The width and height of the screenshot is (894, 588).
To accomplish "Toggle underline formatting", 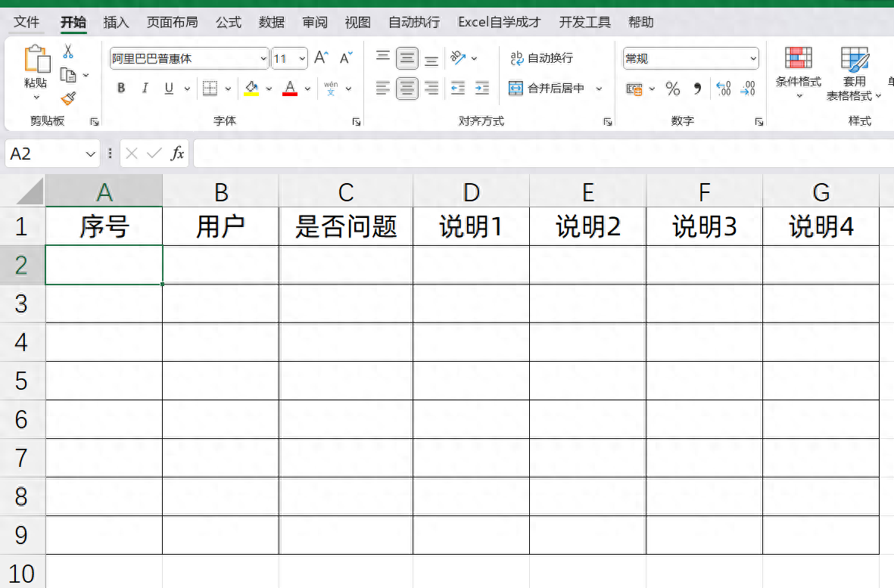I will pyautogui.click(x=169, y=88).
